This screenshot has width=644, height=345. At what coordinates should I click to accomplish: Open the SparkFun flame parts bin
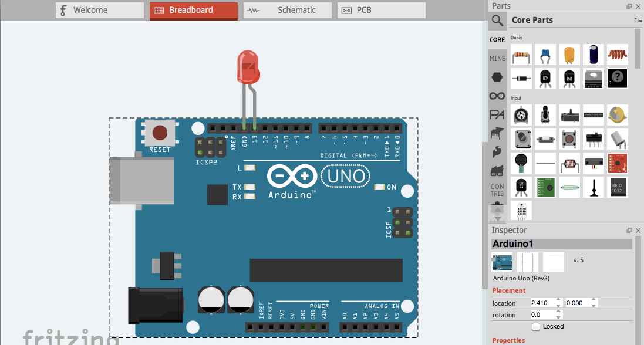click(x=497, y=151)
